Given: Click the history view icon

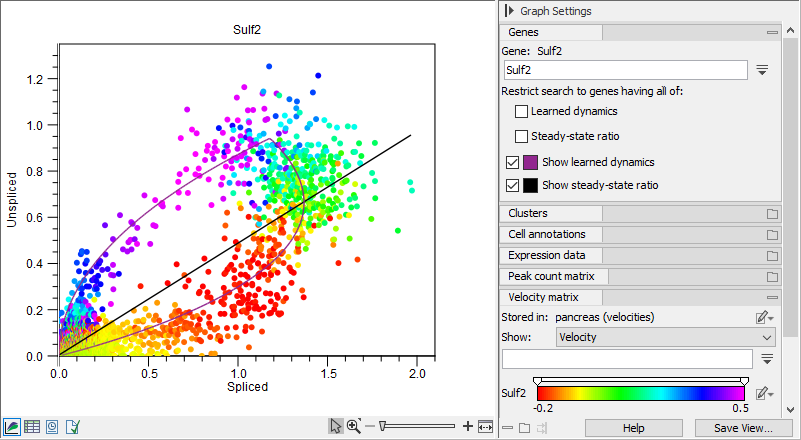Looking at the screenshot, I should point(52,427).
